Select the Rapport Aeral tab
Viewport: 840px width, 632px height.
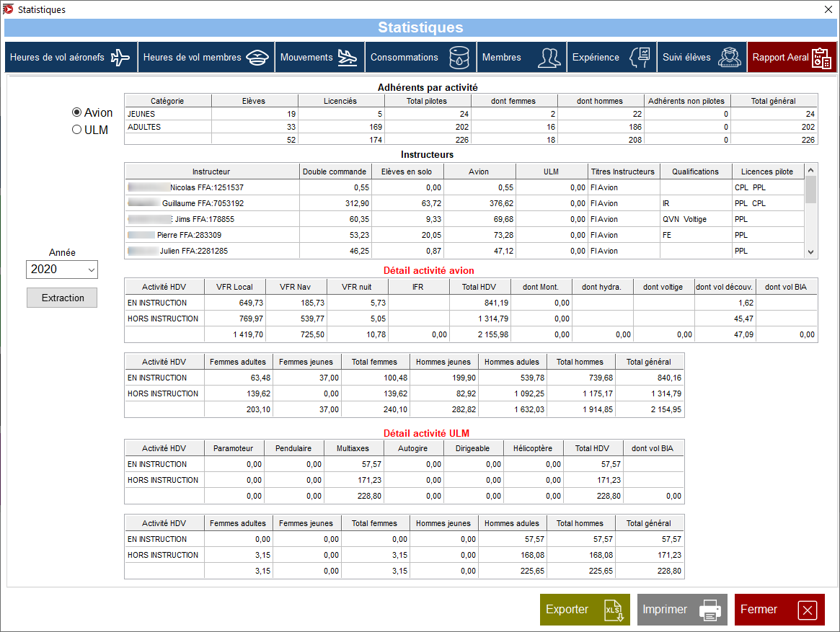pos(792,58)
